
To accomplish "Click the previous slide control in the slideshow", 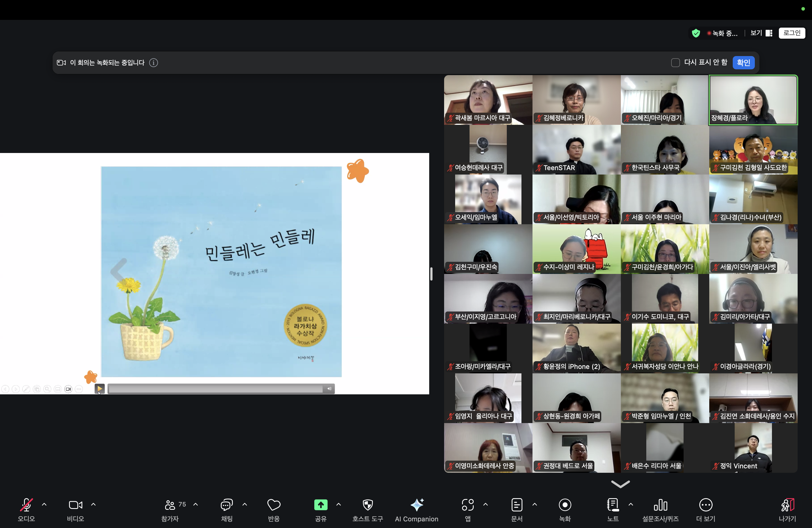I will [x=6, y=389].
